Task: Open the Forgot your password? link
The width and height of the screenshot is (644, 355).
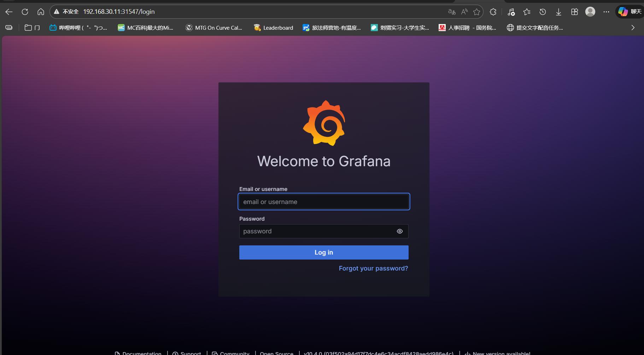Action: coord(373,268)
